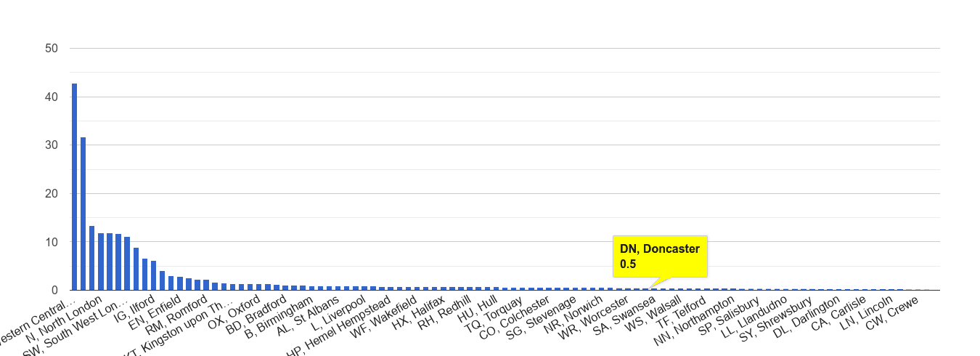Click the 'RM, Romford' axis label
Viewport: 980px width, 356px height.
click(x=177, y=314)
